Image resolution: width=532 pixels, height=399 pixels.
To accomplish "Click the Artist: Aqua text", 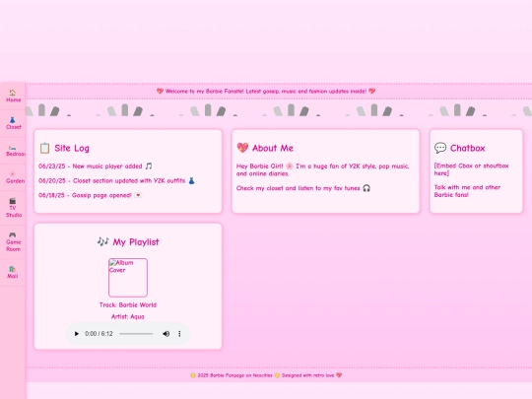I will tap(128, 316).
